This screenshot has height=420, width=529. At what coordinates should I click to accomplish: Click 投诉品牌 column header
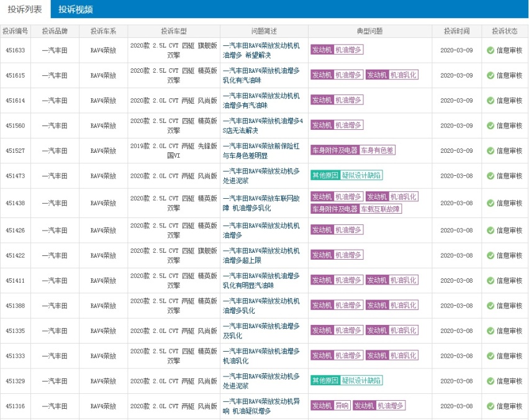click(55, 31)
